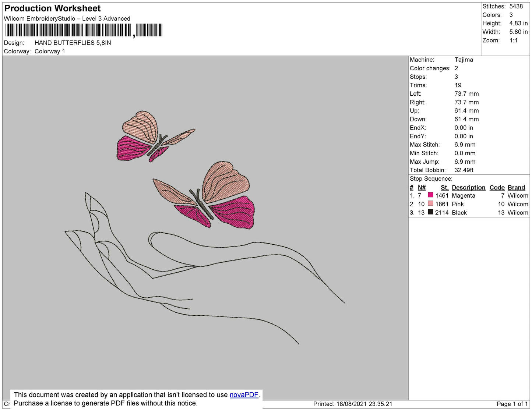Click the Stitches value 5438
This screenshot has height=411, width=532.
[516, 6]
